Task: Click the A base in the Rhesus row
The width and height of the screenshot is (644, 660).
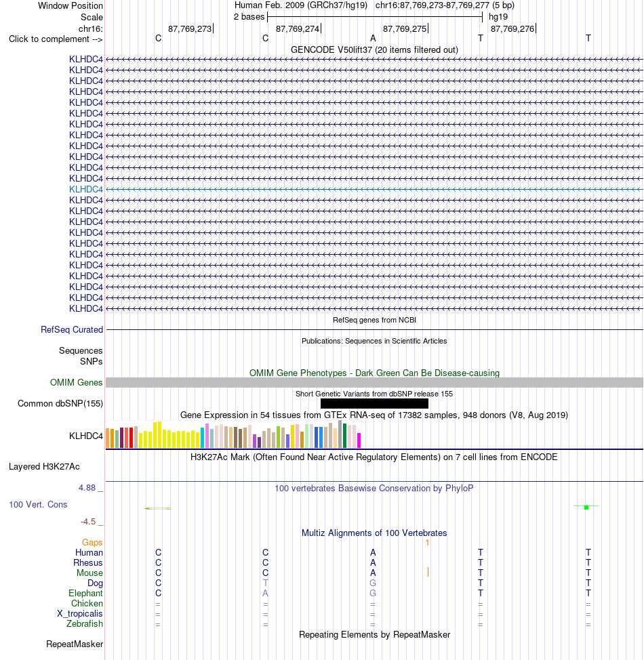Action: pos(373,563)
